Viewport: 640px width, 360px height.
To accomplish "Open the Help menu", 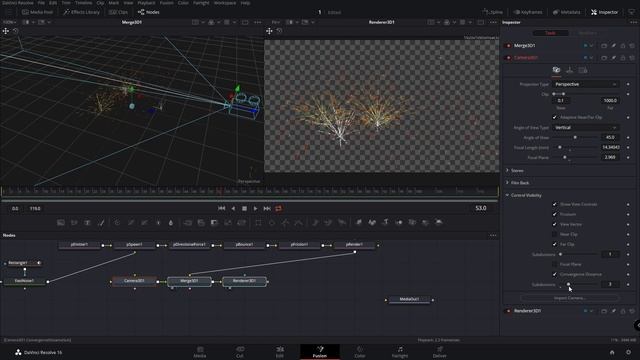I will [245, 3].
